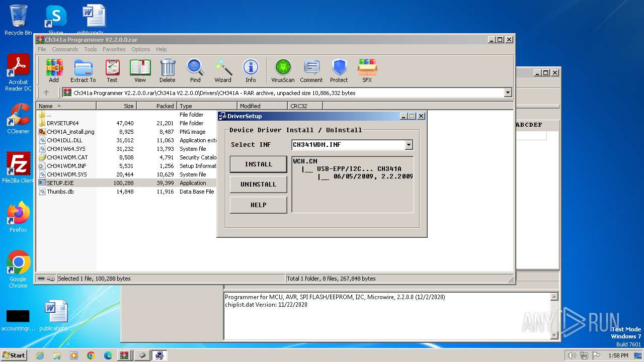Open the accountingr... desktop file
The width and height of the screenshot is (644, 362).
pyautogui.click(x=18, y=319)
